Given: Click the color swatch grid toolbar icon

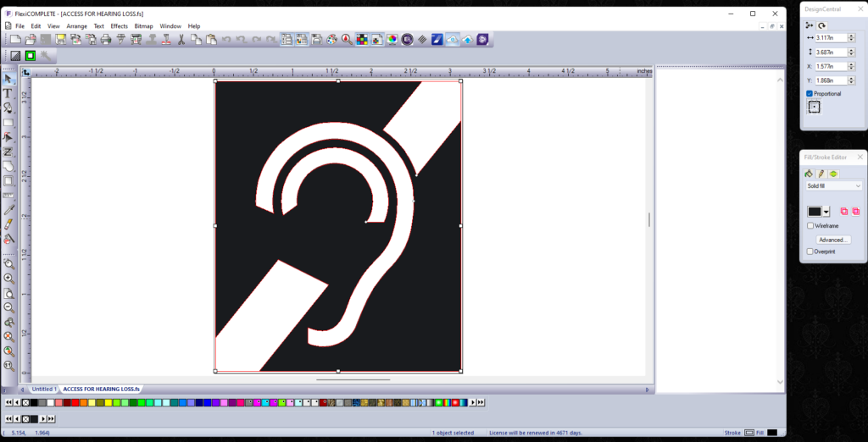Looking at the screenshot, I should 362,39.
